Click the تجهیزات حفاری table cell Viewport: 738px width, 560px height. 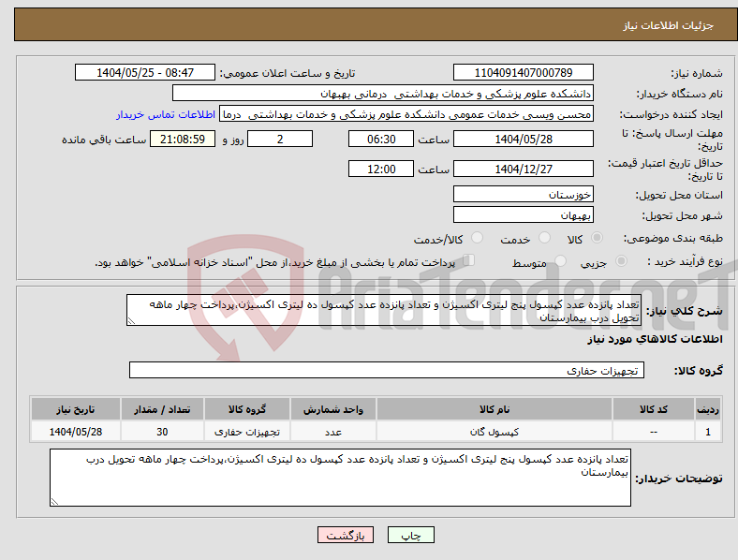(247, 432)
